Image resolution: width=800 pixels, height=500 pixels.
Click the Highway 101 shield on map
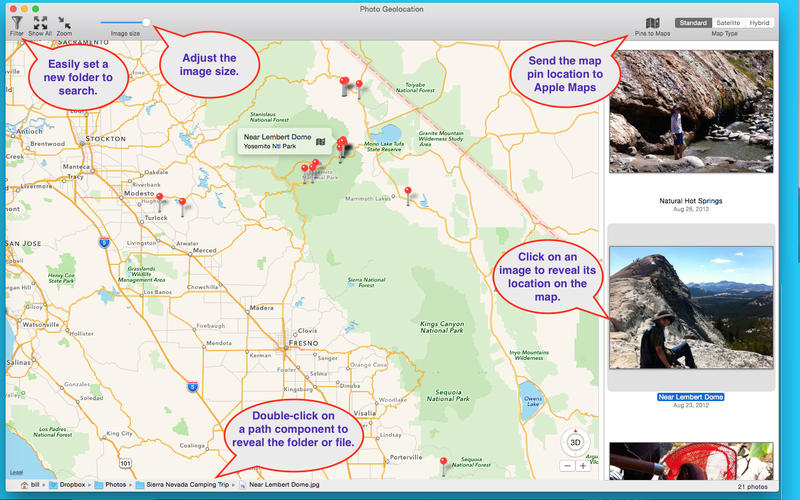(x=126, y=464)
